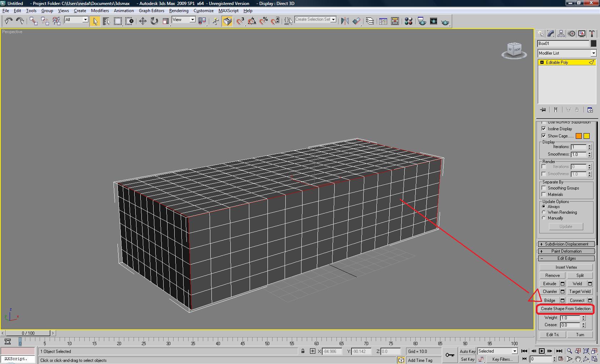Screen dimensions: 600x364
Task: Open the Selected key mode dropdown
Action: click(x=497, y=351)
